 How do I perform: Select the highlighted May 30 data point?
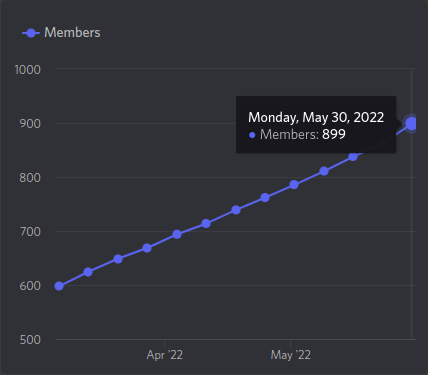click(412, 124)
